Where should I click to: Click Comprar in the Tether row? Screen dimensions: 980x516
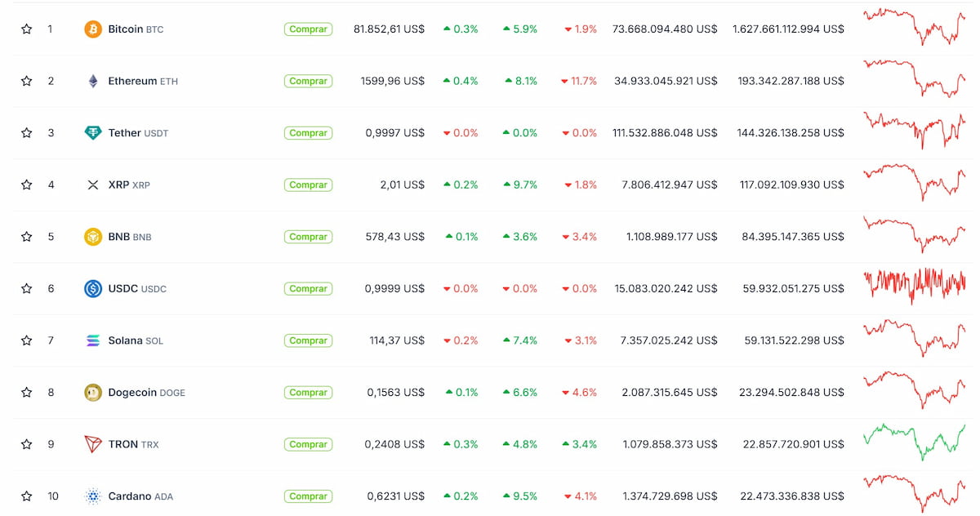click(308, 133)
